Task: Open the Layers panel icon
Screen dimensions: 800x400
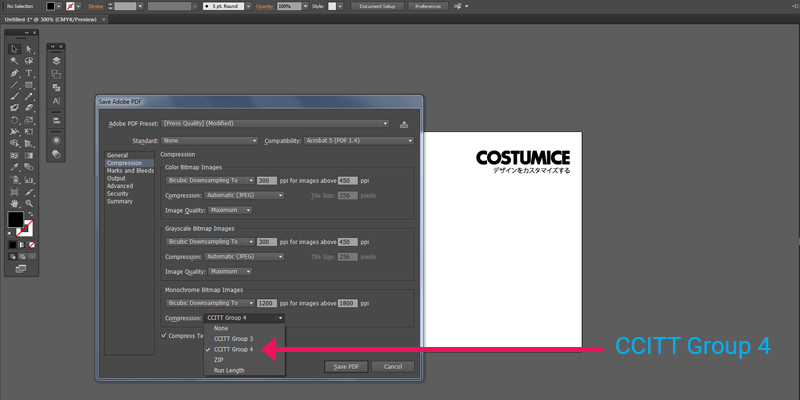Action: point(56,60)
